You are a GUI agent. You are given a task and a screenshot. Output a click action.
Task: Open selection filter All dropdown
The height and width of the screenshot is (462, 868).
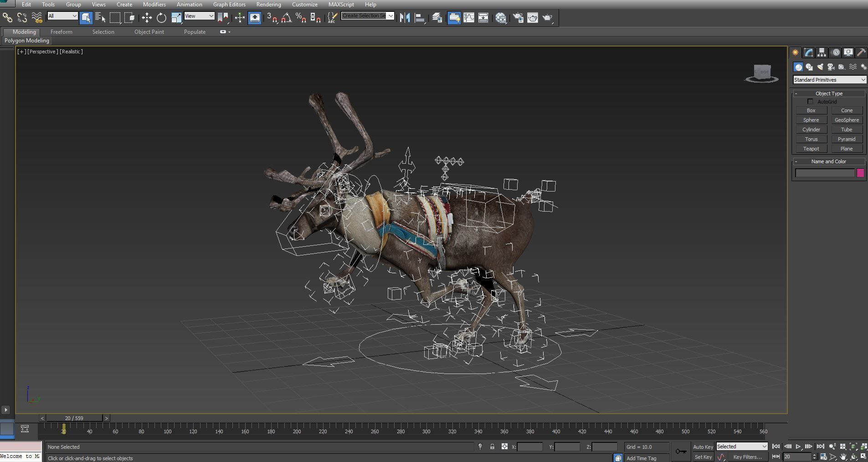tap(62, 16)
